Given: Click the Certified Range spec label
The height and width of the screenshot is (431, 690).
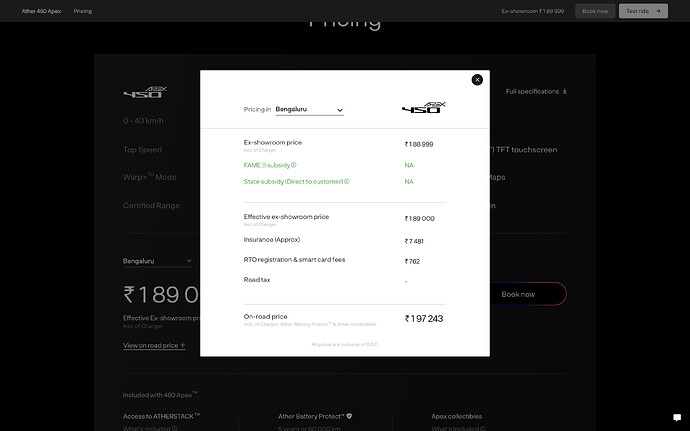Looking at the screenshot, I should [x=151, y=206].
